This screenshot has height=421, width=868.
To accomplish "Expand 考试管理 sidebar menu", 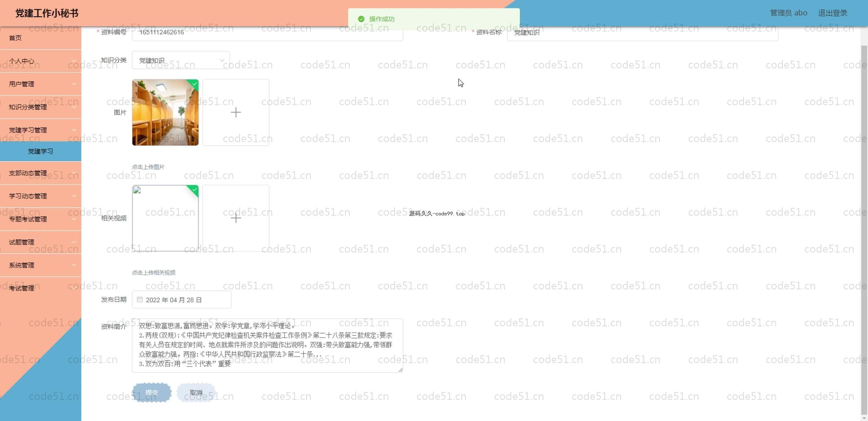I will [x=40, y=288].
